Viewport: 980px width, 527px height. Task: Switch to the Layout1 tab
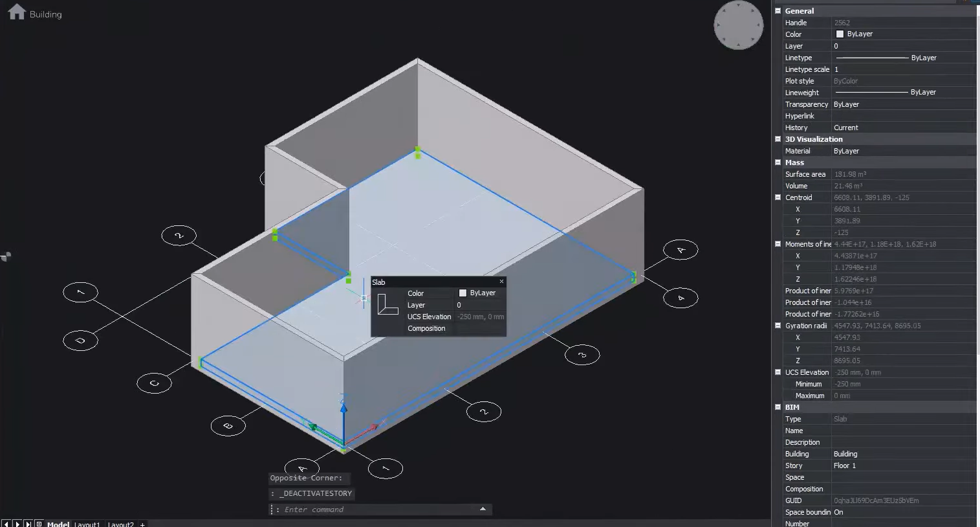point(87,524)
